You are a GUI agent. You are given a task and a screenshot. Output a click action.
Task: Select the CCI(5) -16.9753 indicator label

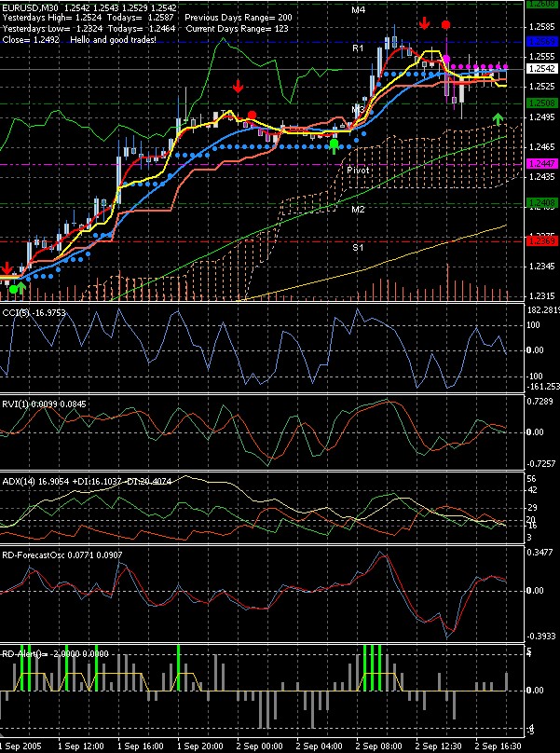[x=34, y=313]
